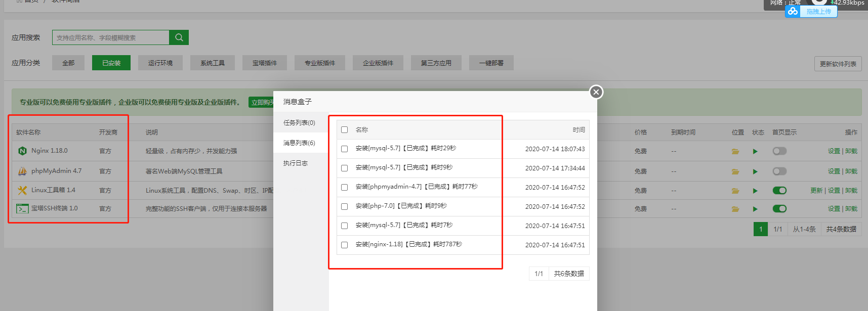Image resolution: width=868 pixels, height=311 pixels.
Task: Click 卸载 for the SSH terminal row
Action: pyautogui.click(x=851, y=209)
